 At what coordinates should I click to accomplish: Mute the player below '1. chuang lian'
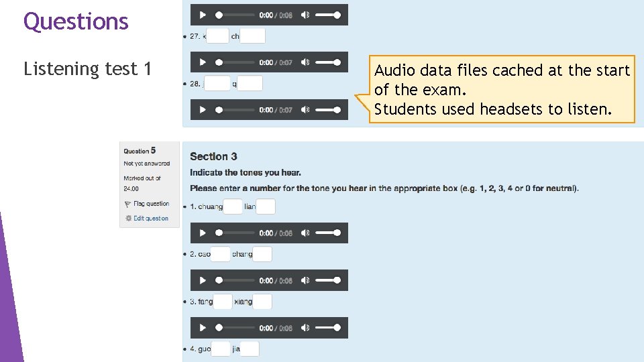[305, 233]
